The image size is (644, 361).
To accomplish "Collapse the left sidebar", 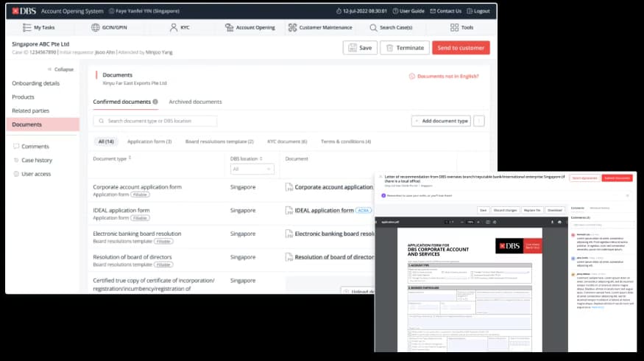I will click(x=60, y=69).
